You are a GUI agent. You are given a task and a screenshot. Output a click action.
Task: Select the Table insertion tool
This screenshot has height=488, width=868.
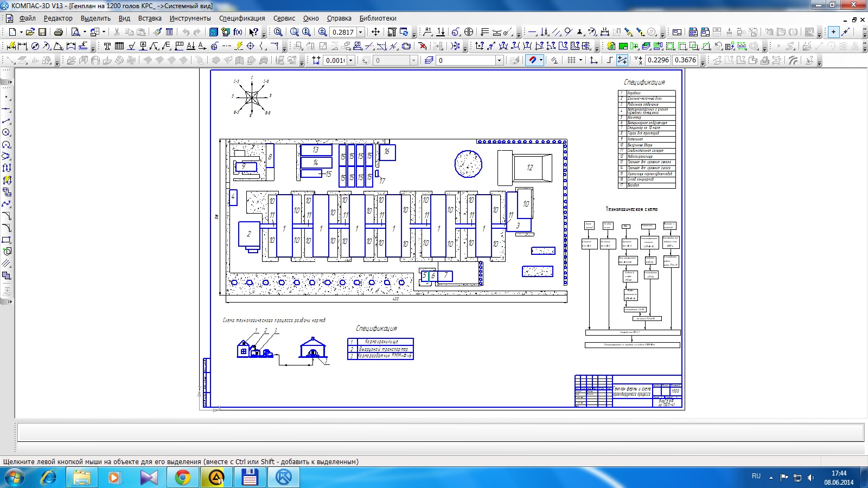click(x=119, y=46)
